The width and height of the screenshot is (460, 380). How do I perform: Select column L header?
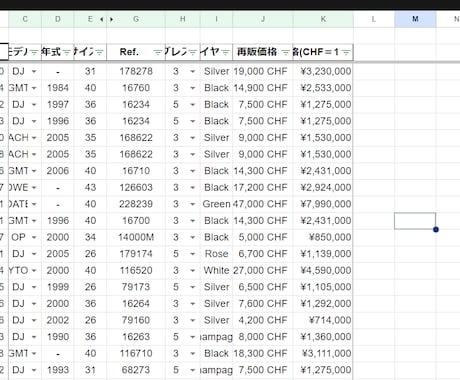[x=374, y=19]
